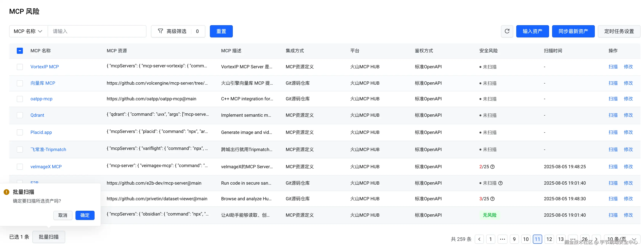Check the VortexIP MCP row checkbox

click(20, 67)
